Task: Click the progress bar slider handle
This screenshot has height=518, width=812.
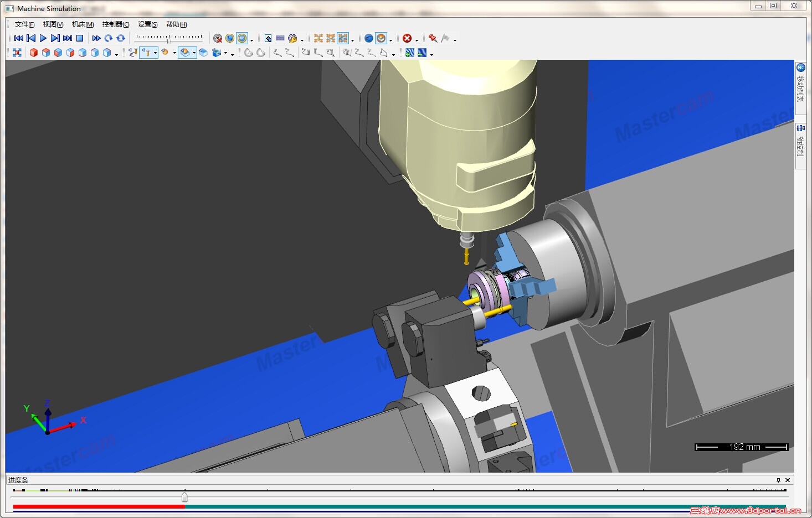Action: coord(184,497)
